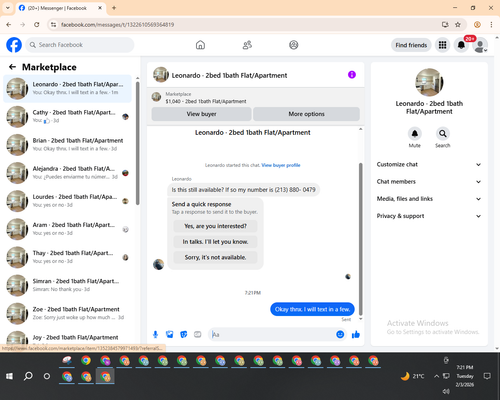Screen dimensions: 500x400
Task: Attach a photo file icon
Action: pos(170,334)
